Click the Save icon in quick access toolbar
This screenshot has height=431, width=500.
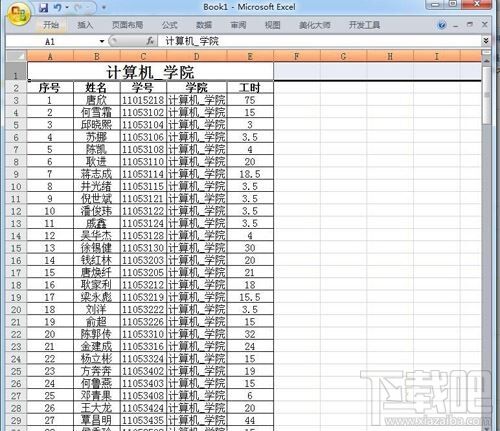[43, 8]
